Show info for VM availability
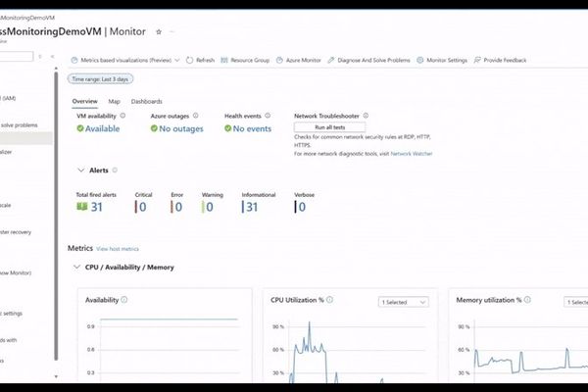Image resolution: width=588 pixels, height=392 pixels. coord(122,116)
